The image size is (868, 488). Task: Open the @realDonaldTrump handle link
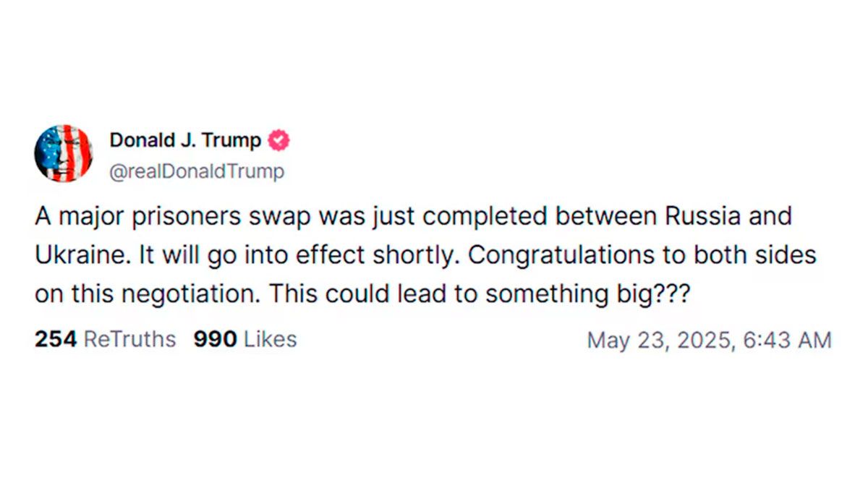tap(197, 172)
